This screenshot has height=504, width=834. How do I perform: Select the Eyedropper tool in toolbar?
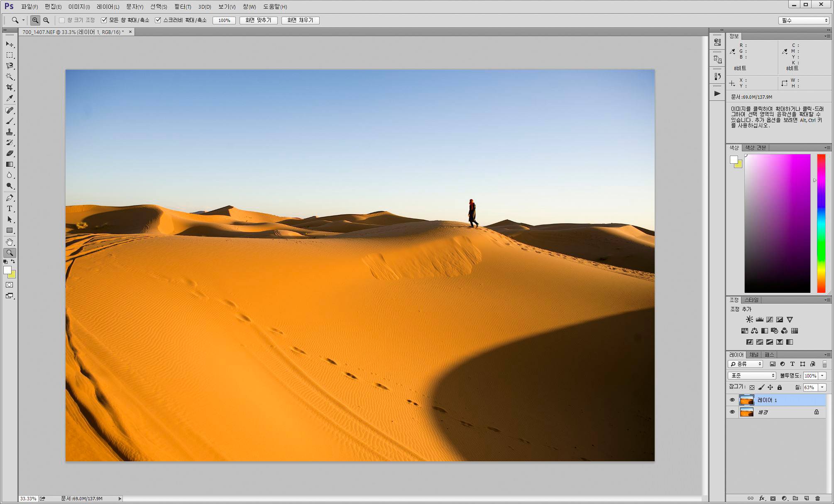tap(10, 98)
